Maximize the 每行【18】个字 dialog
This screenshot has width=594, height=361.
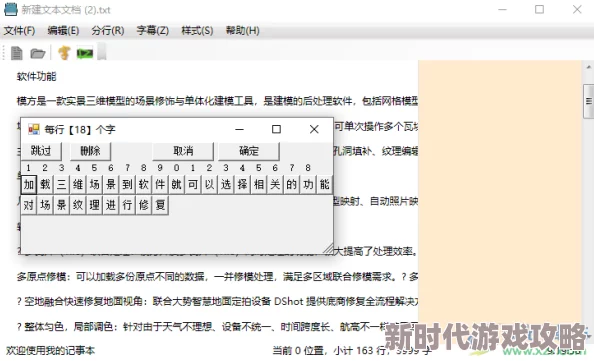click(x=277, y=130)
